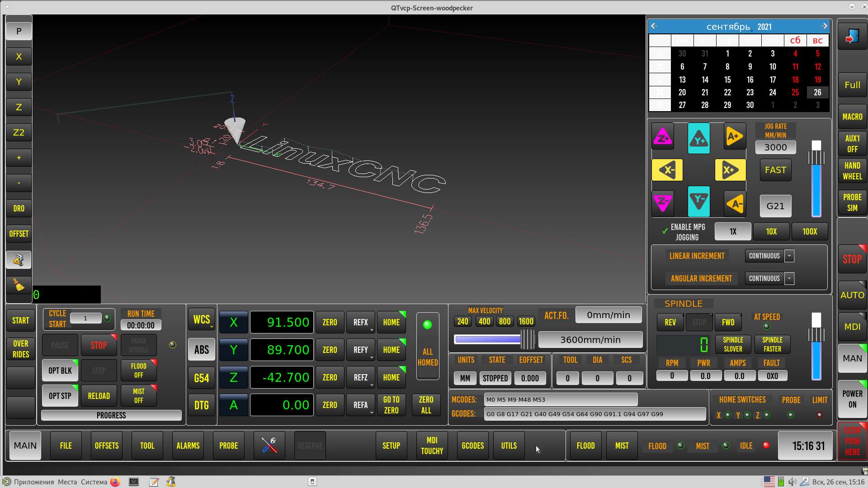Jog X axis negative with X- icon
The width and height of the screenshot is (868, 488).
[667, 170]
